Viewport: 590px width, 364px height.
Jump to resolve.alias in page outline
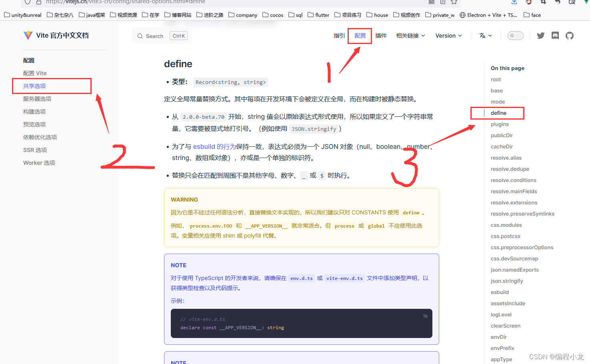pyautogui.click(x=506, y=158)
